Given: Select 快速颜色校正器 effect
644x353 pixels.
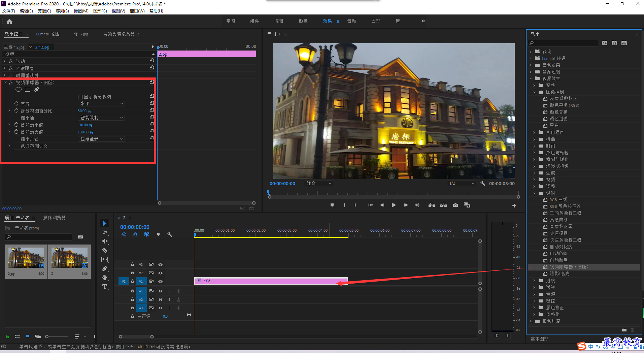Looking at the screenshot, I should point(565,240).
